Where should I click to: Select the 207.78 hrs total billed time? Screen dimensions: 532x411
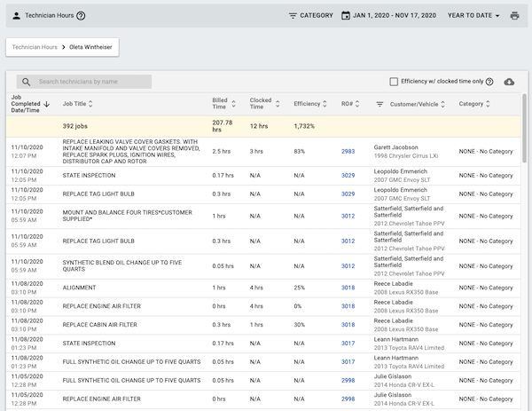click(x=223, y=126)
